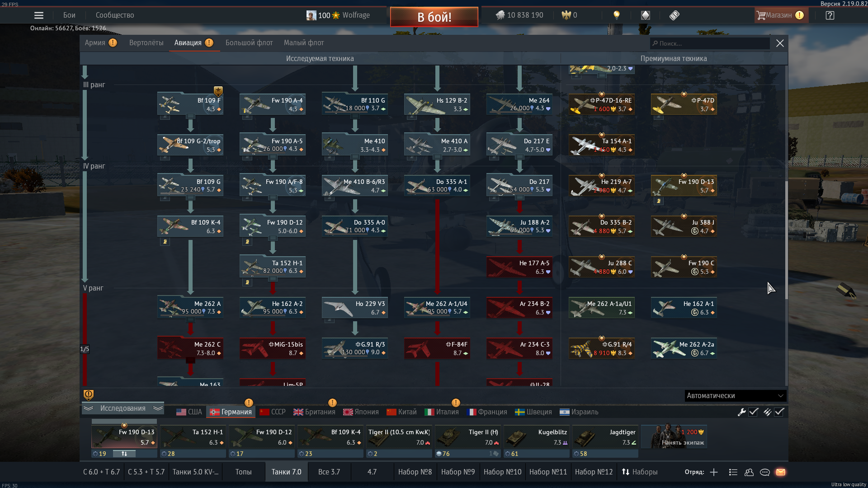Click the ammo auto-refill icon
The height and width of the screenshot is (488, 868).
[767, 412]
